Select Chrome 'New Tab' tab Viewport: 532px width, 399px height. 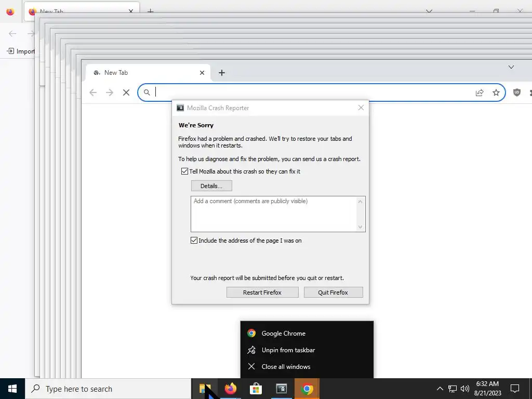tap(148, 73)
